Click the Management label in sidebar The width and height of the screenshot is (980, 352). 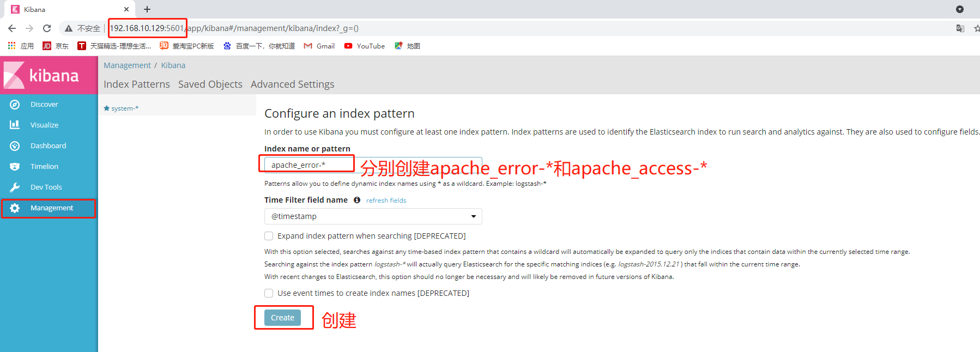[52, 208]
